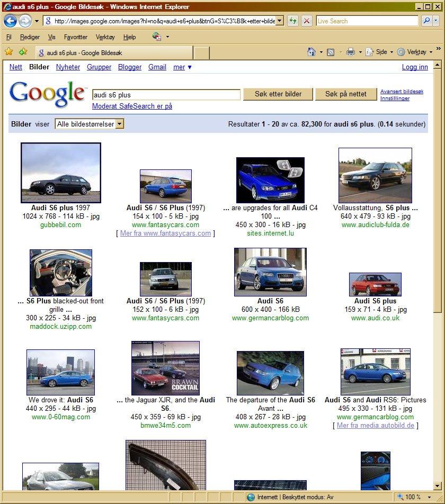
Task: Click the Forward navigation arrow
Action: 25,20
